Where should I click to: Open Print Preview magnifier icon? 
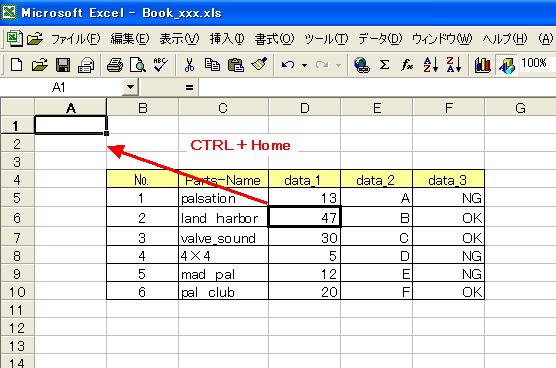point(138,65)
